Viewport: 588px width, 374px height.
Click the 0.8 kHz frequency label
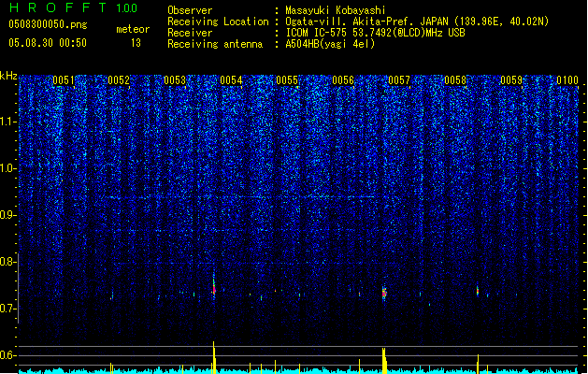tap(8, 262)
